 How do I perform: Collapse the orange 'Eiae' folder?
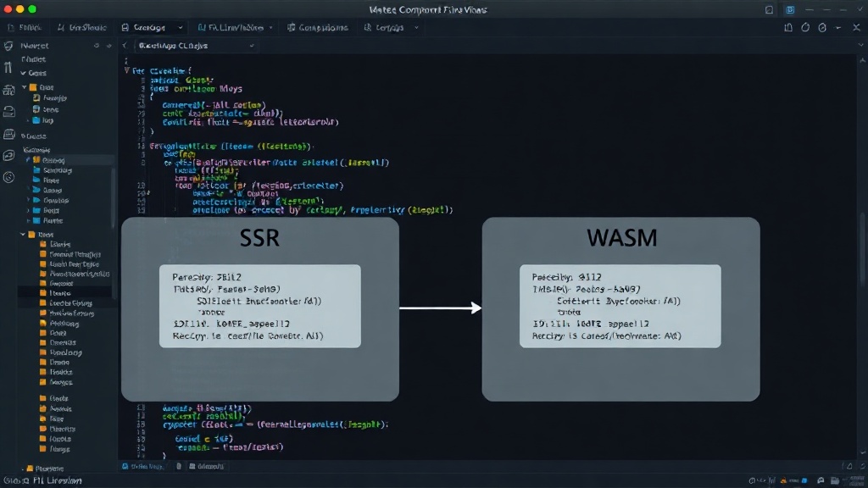tap(25, 87)
